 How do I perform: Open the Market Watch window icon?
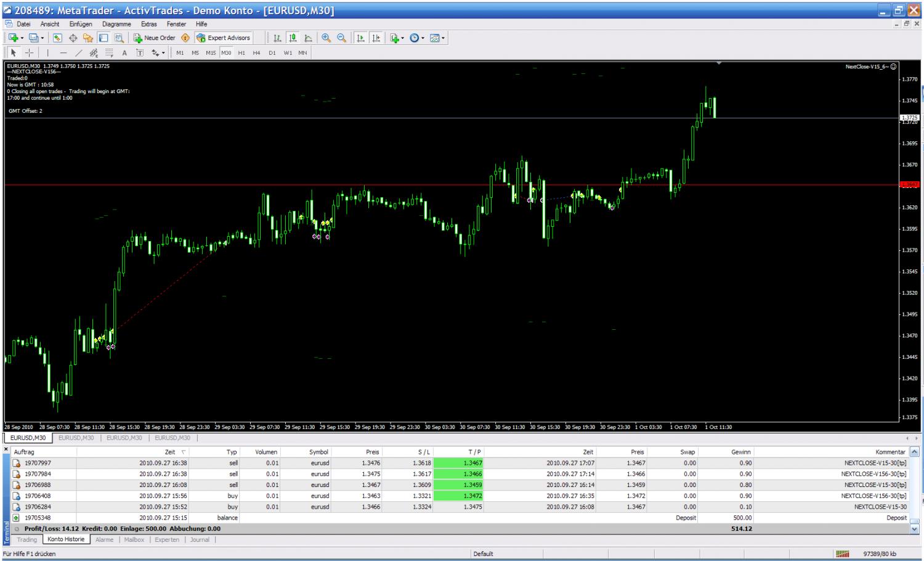point(57,38)
